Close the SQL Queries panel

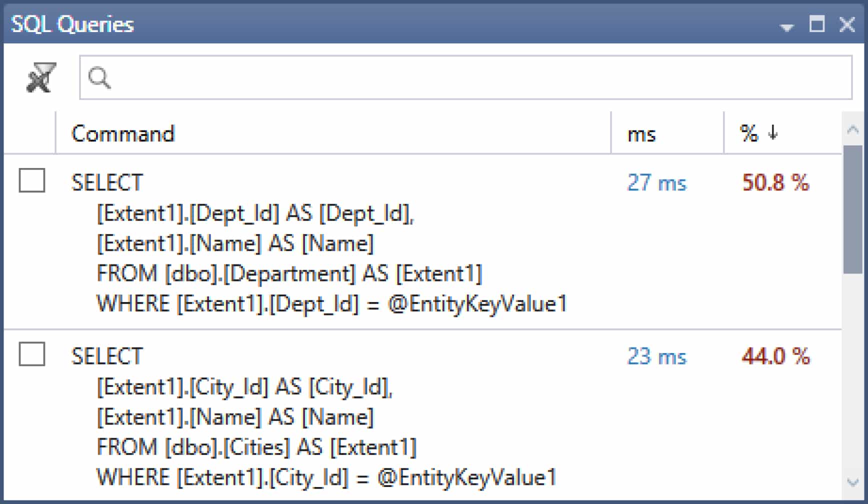click(847, 24)
